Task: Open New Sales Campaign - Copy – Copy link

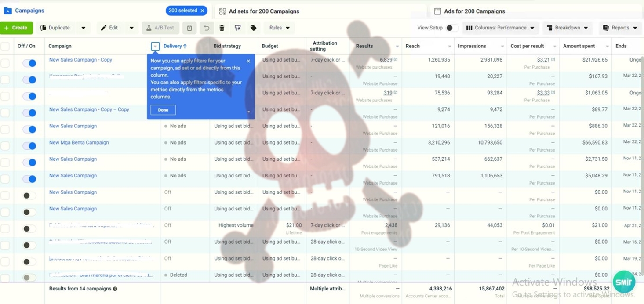Action: coord(89,109)
